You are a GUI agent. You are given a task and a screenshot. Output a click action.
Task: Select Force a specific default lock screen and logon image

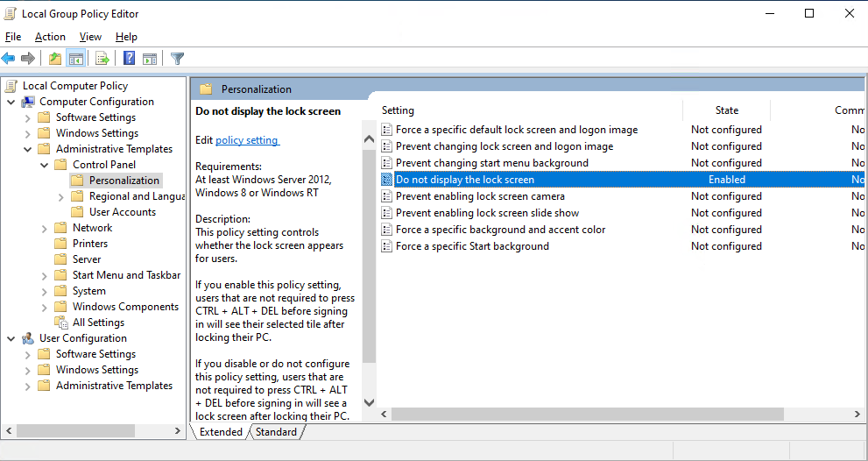click(517, 130)
